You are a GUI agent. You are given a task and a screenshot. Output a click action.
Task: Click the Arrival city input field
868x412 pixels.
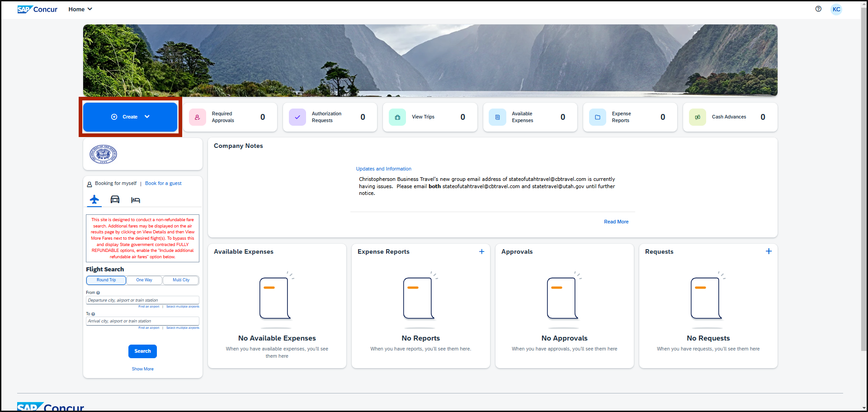point(142,321)
